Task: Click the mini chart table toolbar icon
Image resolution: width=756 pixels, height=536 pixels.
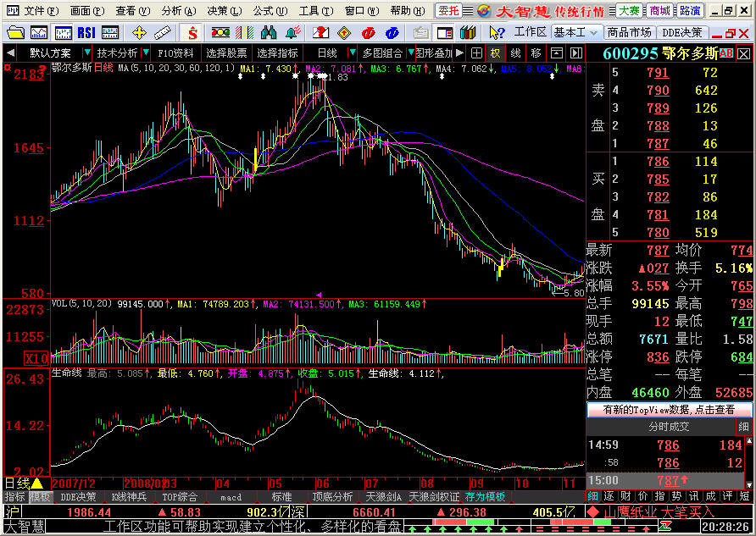Action: point(110,33)
